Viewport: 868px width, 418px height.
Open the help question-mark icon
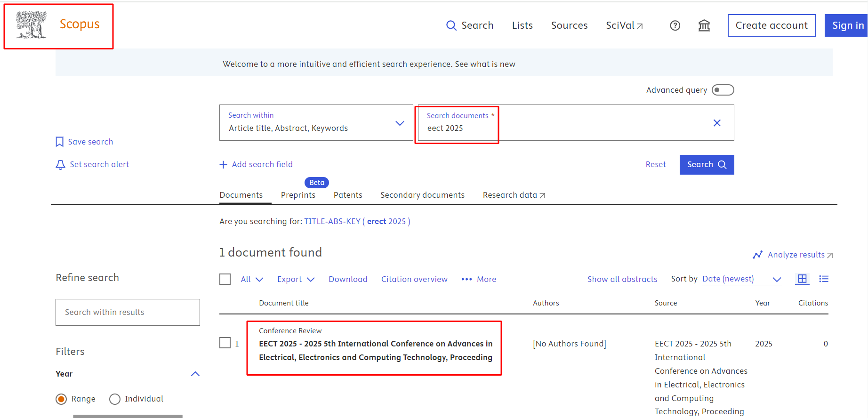pos(675,25)
